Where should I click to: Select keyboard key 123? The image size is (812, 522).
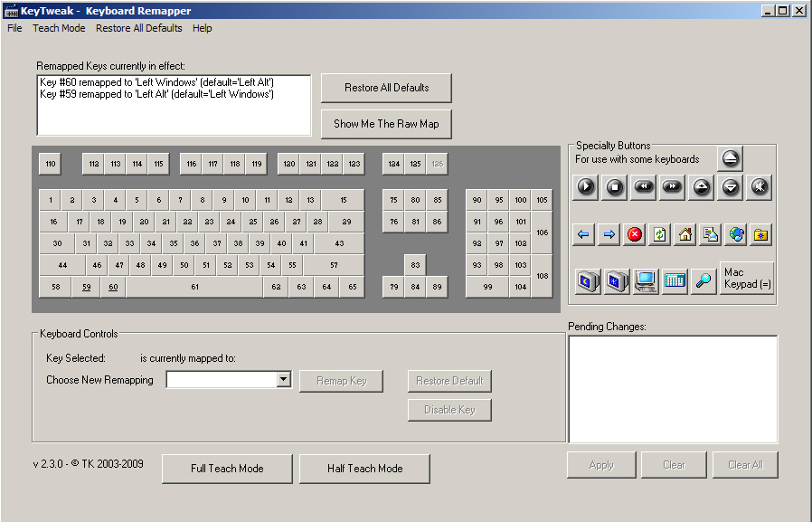click(354, 164)
